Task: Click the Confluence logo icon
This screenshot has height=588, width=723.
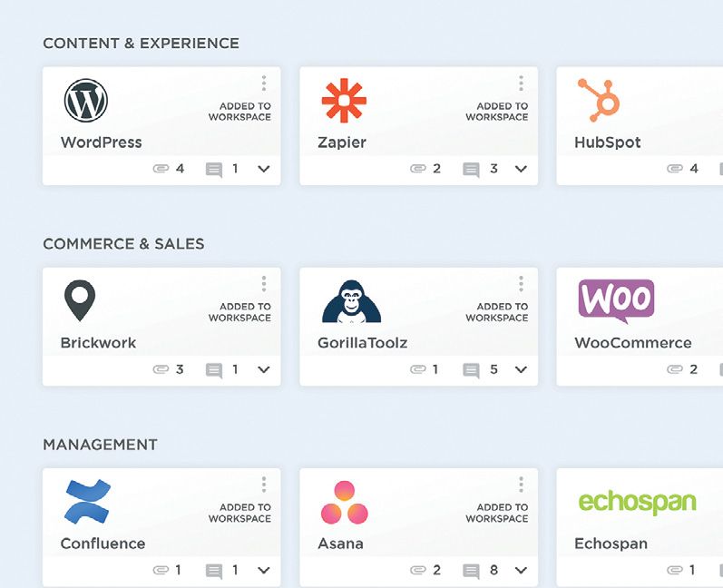Action: 87,502
